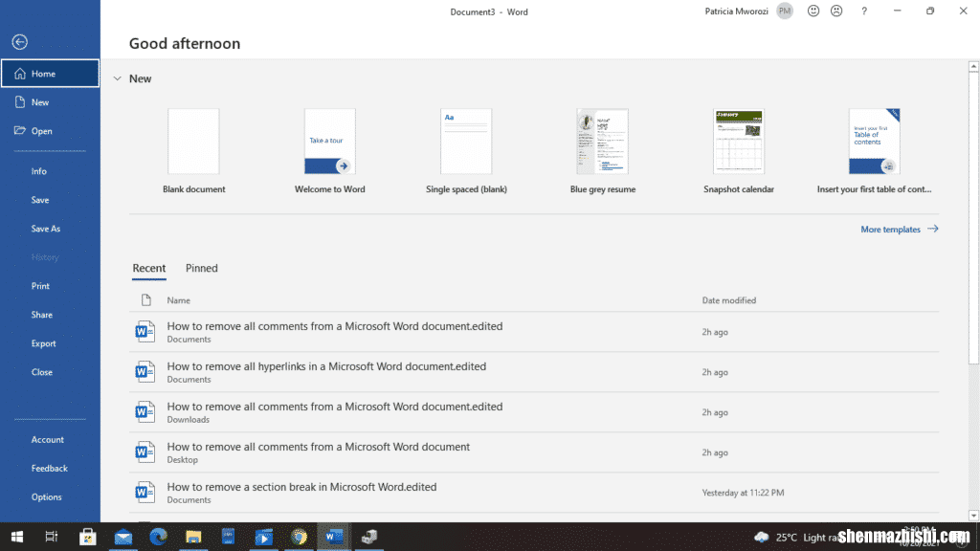Open Chrome from taskbar

(x=299, y=537)
